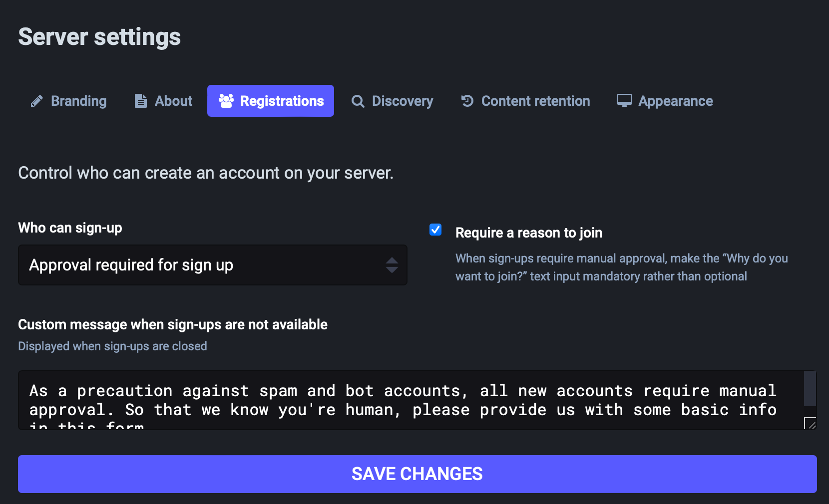Click the users icon on Registrations tab
829x504 pixels.
click(226, 101)
